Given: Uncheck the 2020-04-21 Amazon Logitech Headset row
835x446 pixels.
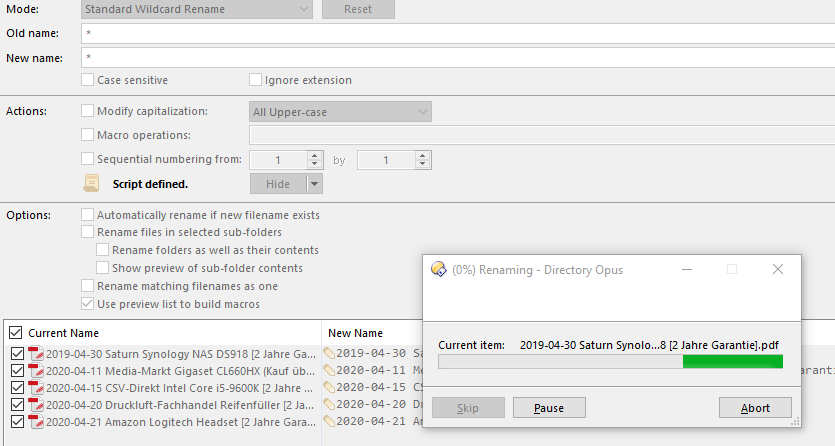Looking at the screenshot, I should [x=17, y=422].
